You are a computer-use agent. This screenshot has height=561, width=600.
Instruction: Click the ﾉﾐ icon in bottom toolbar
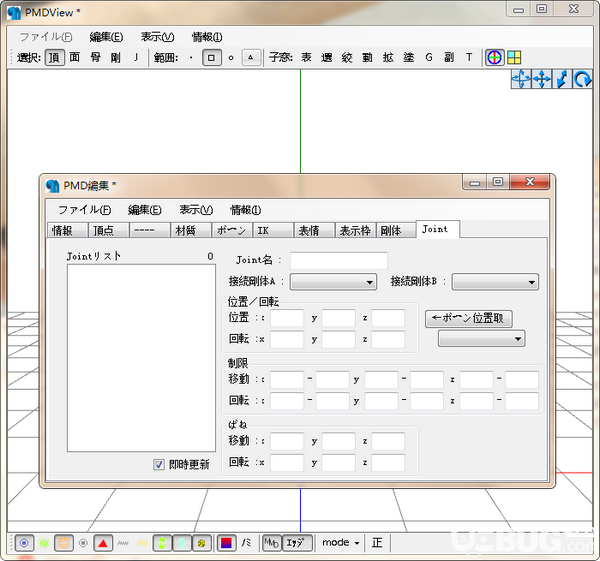click(x=246, y=543)
